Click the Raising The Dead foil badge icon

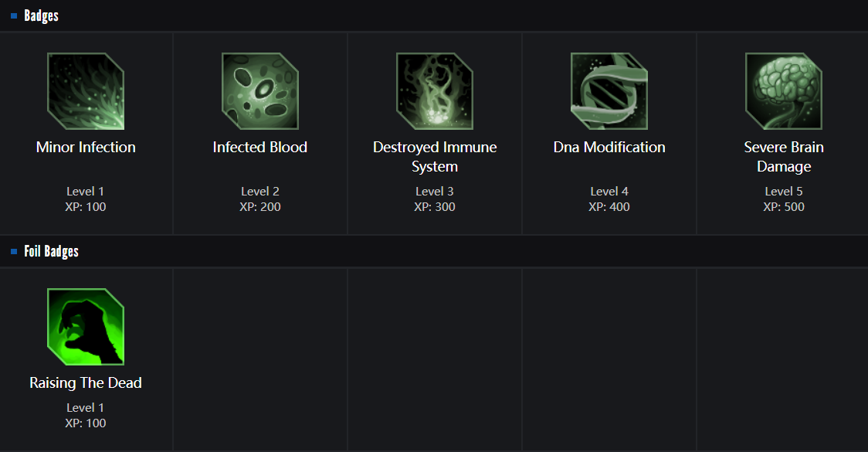click(x=86, y=327)
